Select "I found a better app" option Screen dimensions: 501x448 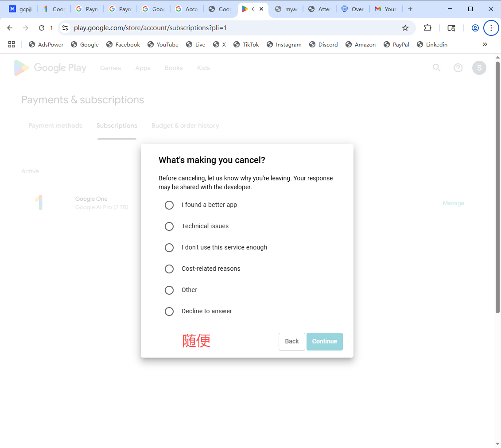coord(169,205)
